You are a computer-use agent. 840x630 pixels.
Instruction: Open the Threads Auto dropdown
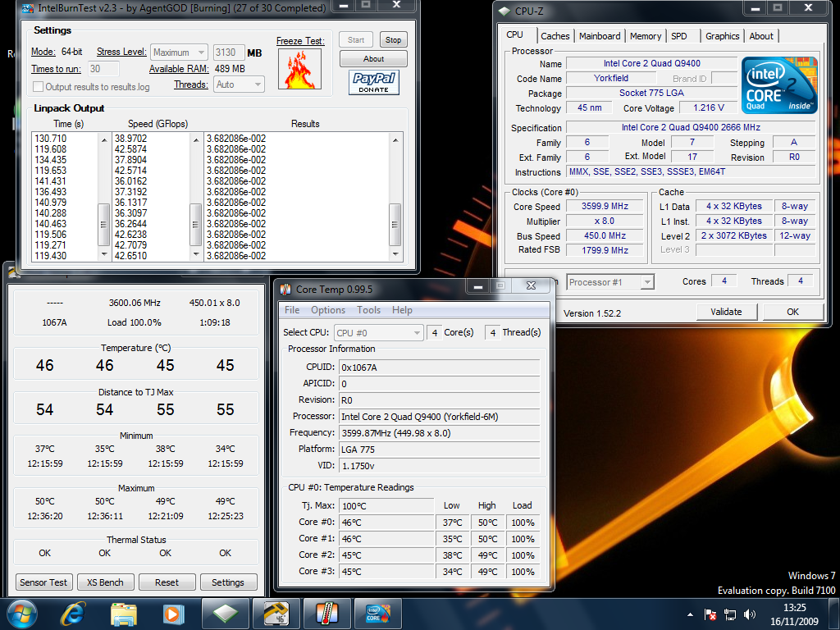(239, 84)
